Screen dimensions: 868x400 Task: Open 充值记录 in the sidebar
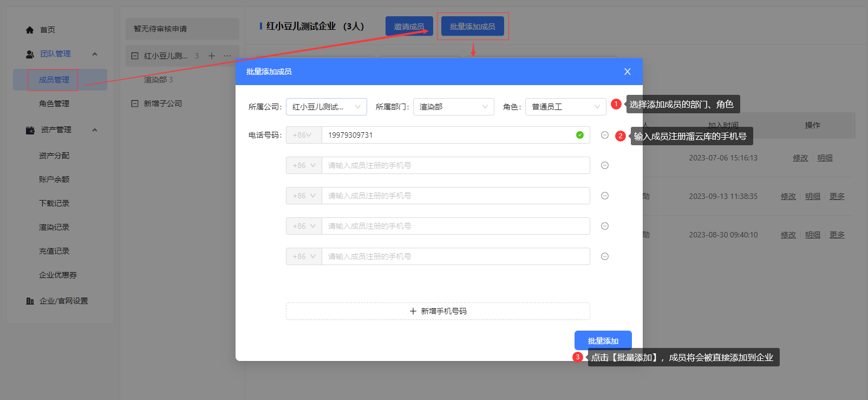click(x=54, y=251)
